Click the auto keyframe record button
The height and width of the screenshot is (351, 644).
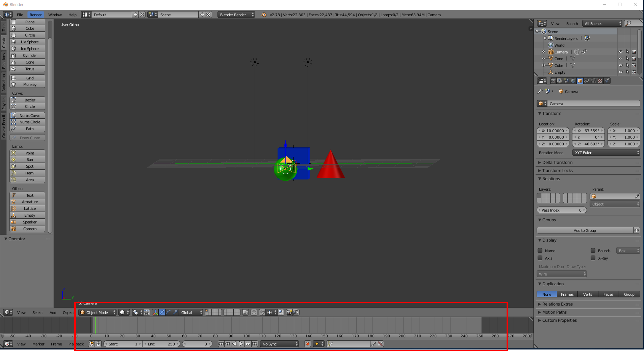[x=308, y=344]
